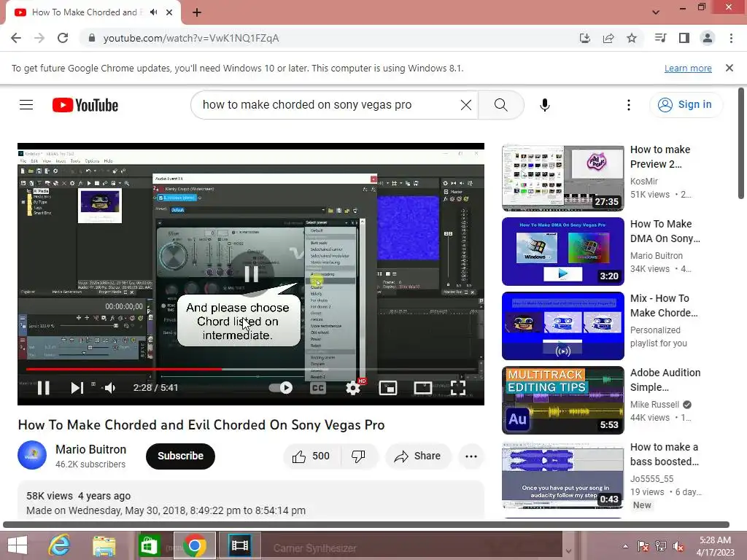Close the YouTube tab
747x560 pixels.
[169, 12]
